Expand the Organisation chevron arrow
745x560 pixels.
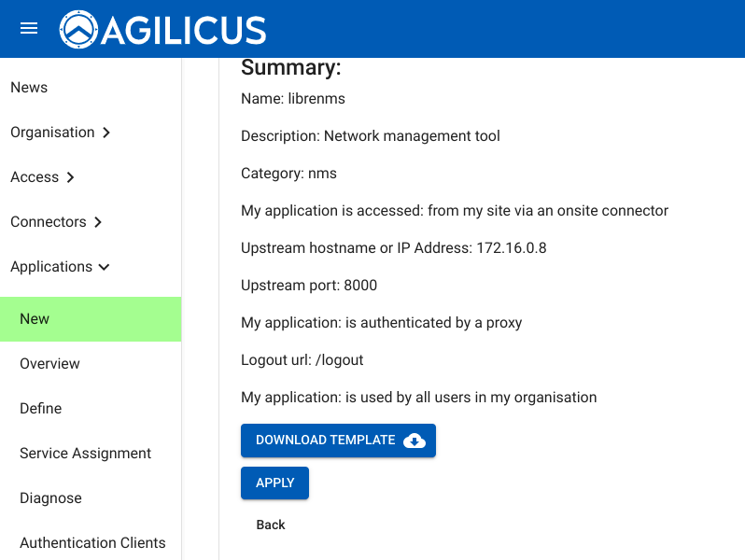tap(106, 133)
